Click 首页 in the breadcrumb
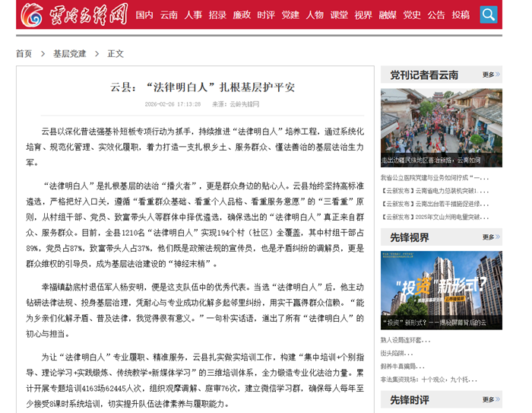 click(x=24, y=54)
